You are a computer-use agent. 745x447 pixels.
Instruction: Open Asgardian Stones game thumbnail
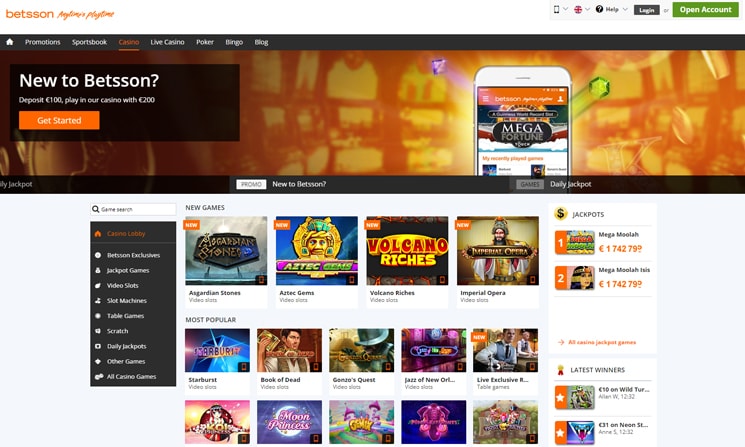click(226, 251)
